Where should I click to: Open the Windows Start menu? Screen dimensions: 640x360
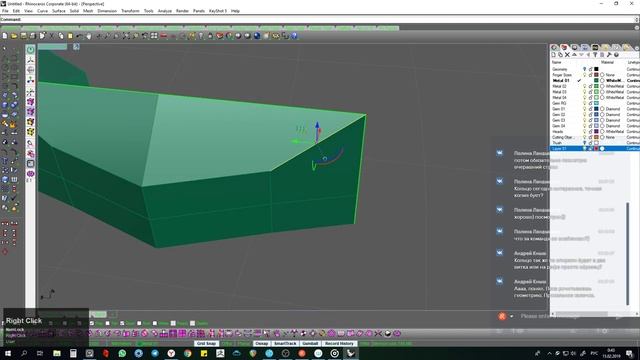click(x=8, y=353)
